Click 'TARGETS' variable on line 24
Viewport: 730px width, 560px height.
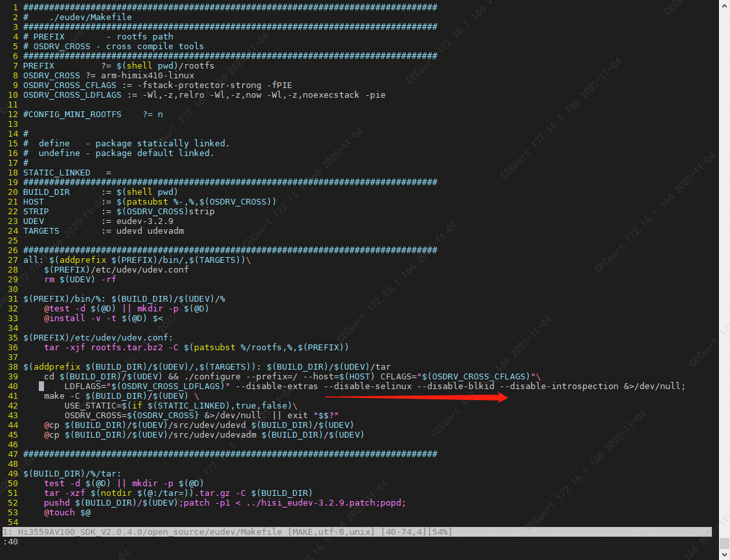point(41,231)
